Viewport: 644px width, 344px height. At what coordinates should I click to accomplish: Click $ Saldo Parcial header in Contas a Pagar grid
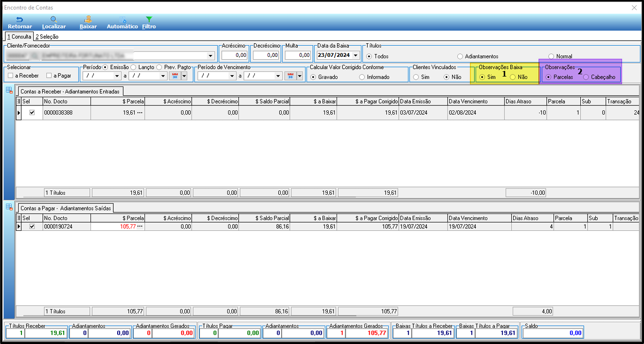(x=265, y=219)
